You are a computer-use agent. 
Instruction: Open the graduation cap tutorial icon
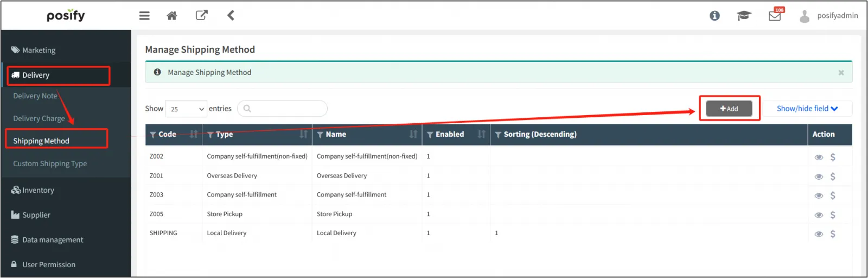point(744,16)
